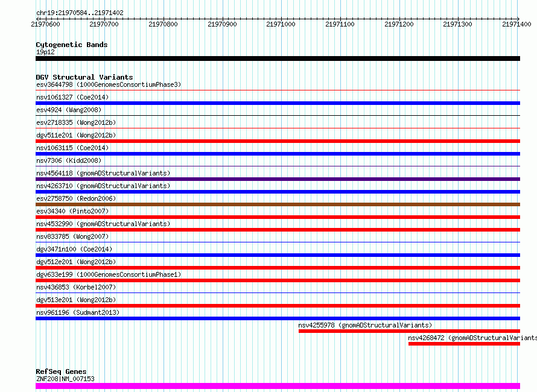Click the 21971000 ruler position
This screenshot has height=392, width=537.
pyautogui.click(x=281, y=24)
